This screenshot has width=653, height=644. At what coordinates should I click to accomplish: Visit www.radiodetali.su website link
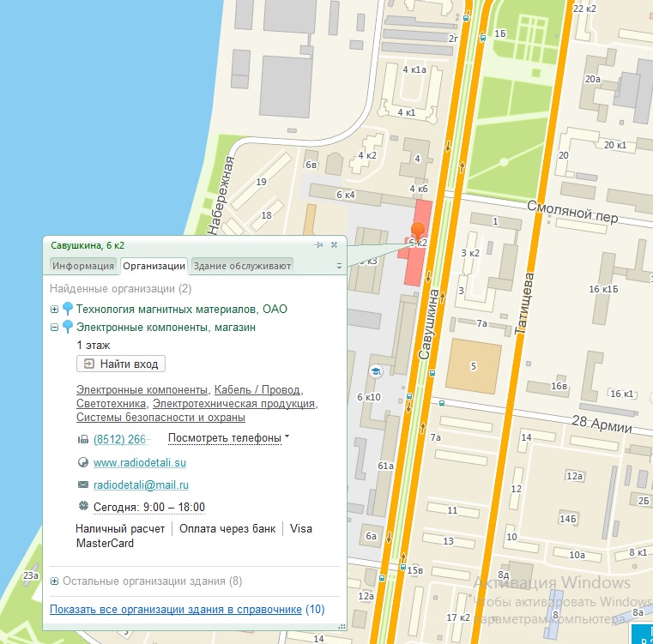tap(140, 462)
